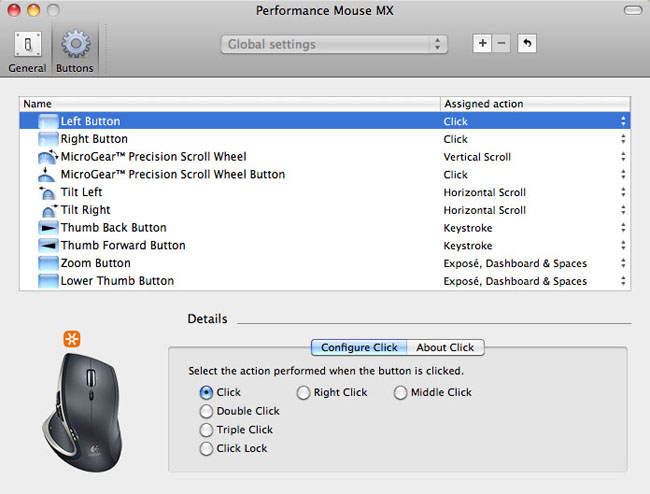Click Thumb Back Button's Keystroke value
The height and width of the screenshot is (494, 650).
click(x=468, y=228)
